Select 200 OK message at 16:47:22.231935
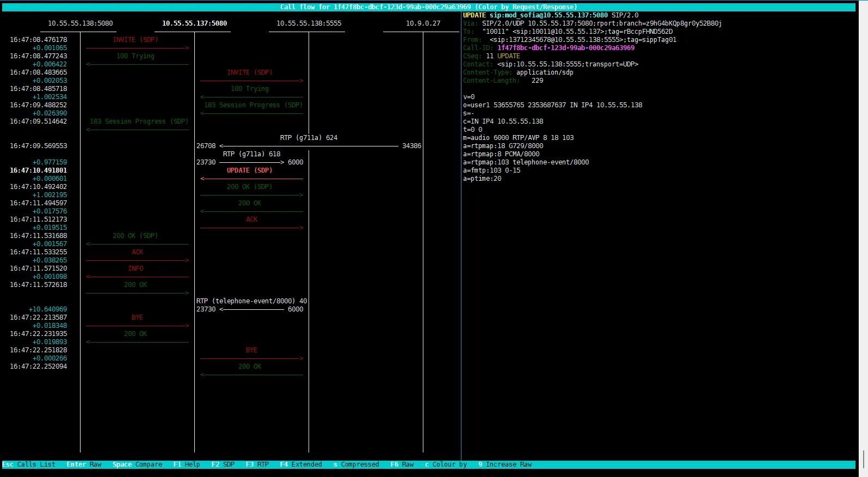868x477 pixels. click(136, 334)
